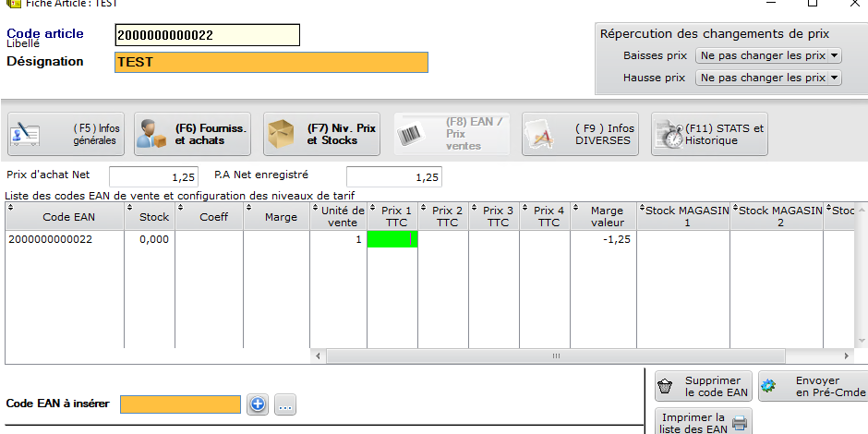This screenshot has width=868, height=434.
Task: Click the trash icon for Supprimer le code EAN
Action: pos(664,386)
